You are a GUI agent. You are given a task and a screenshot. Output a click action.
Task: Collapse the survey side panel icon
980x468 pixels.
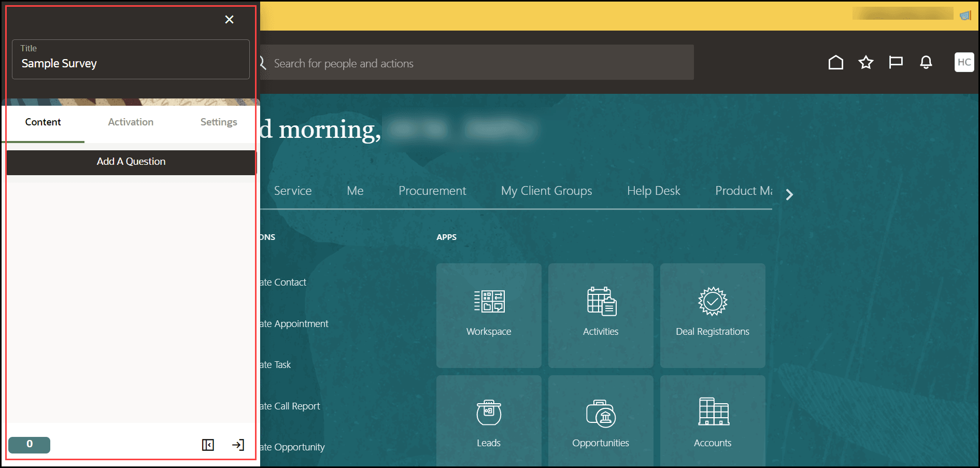[x=208, y=445]
